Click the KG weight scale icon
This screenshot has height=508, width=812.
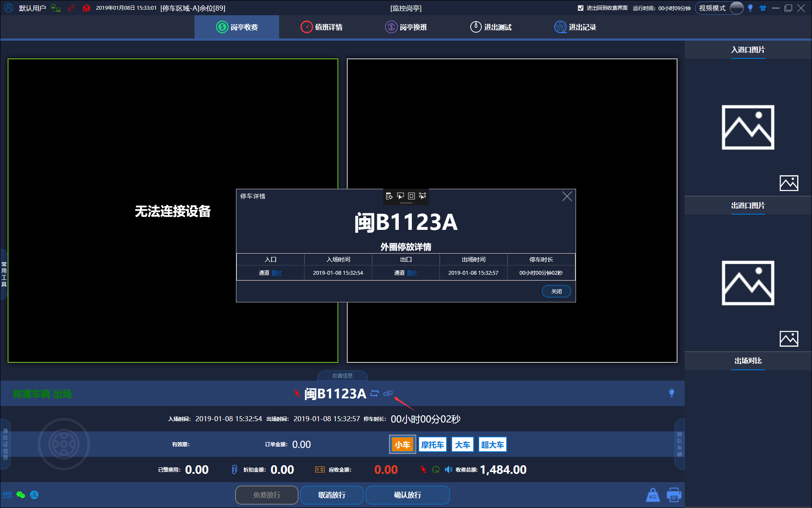pyautogui.click(x=653, y=495)
